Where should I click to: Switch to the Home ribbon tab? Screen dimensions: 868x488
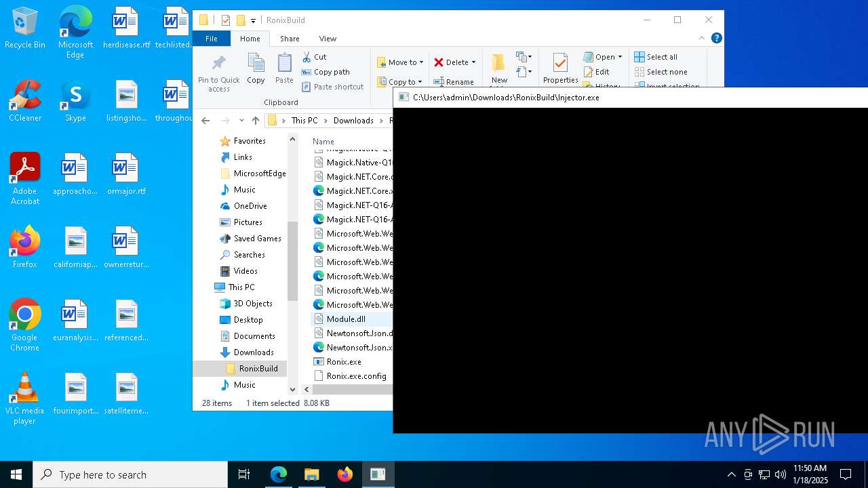pyautogui.click(x=250, y=39)
